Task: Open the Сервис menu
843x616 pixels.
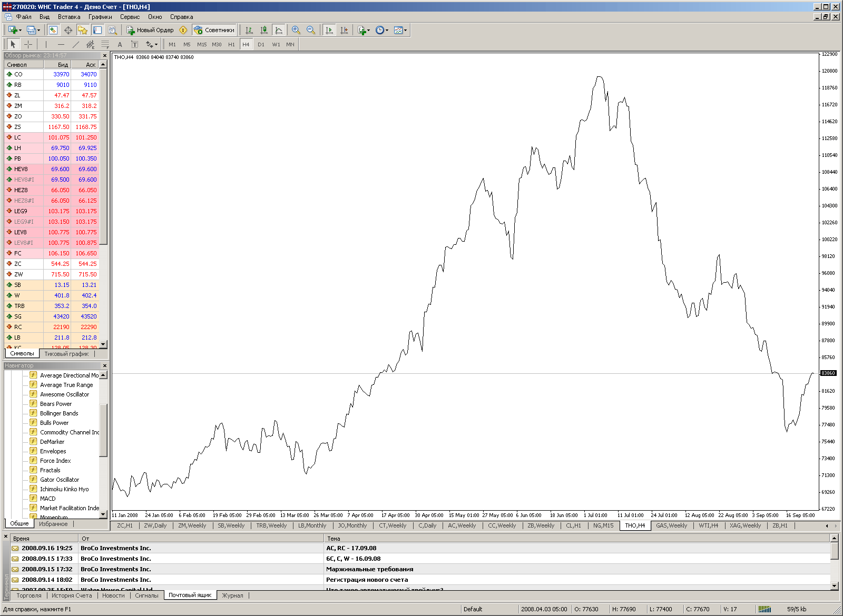Action: [130, 17]
